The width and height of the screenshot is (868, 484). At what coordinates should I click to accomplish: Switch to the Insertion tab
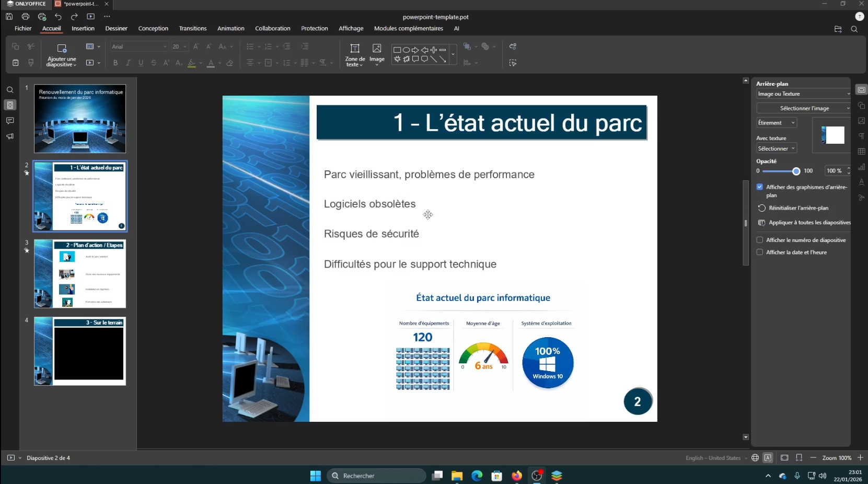[83, 29]
